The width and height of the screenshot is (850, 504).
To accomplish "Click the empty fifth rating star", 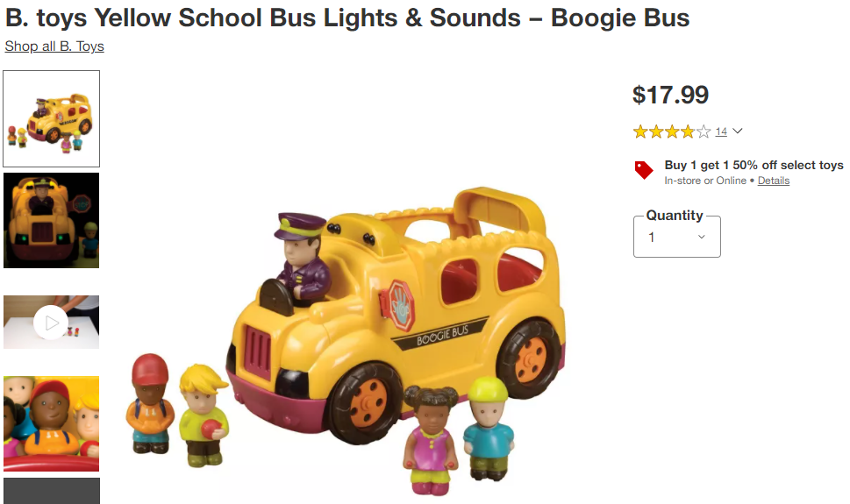I will [704, 131].
